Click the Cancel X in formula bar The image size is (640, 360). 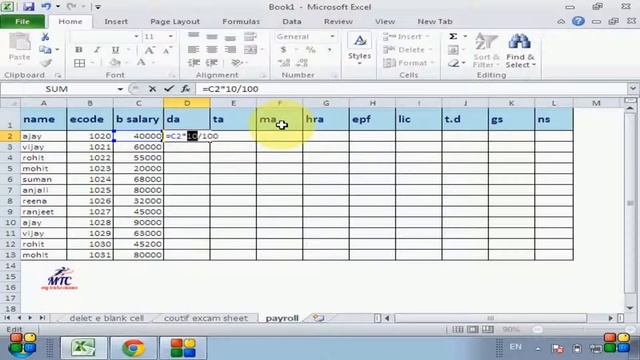pos(152,89)
